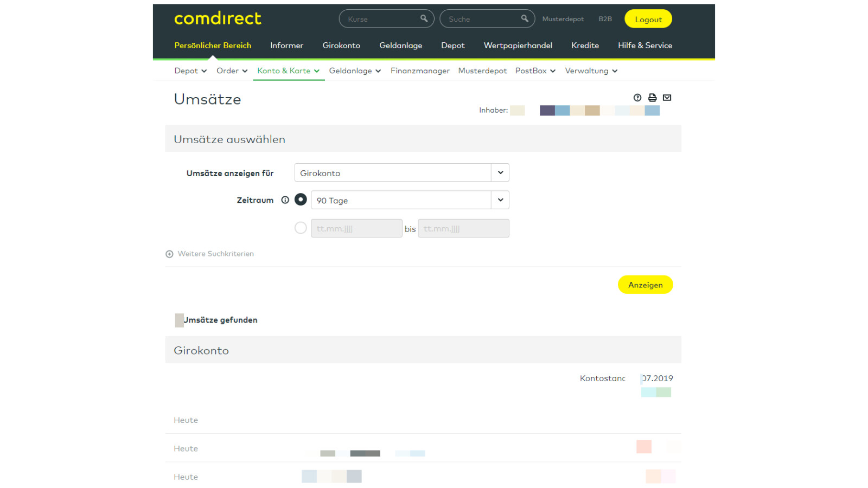This screenshot has height=488, width=868.
Task: Click the Logout button
Action: [648, 18]
